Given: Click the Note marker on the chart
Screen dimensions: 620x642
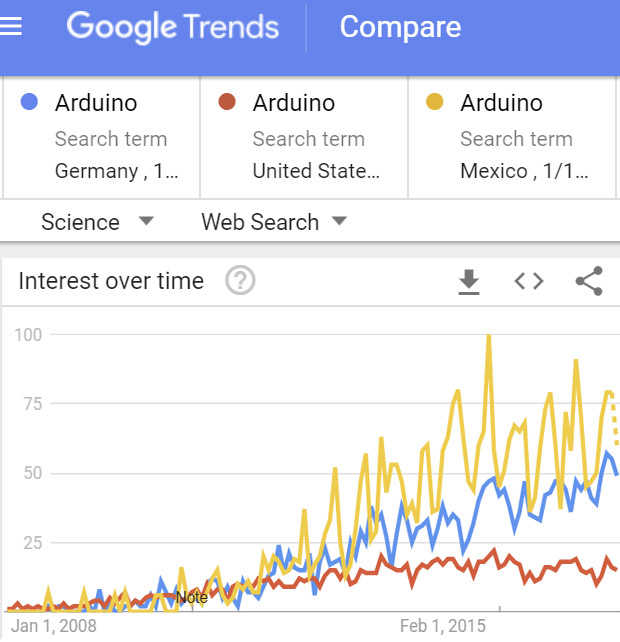Looking at the screenshot, I should 191,597.
